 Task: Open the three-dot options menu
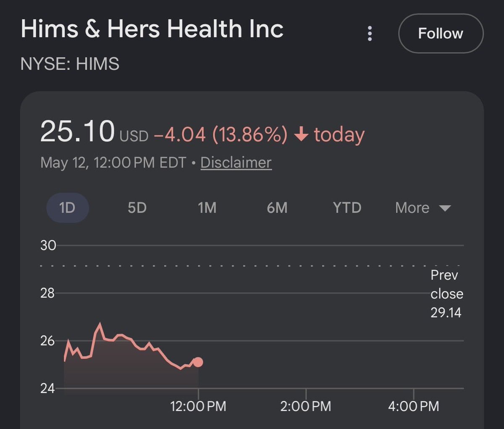tap(370, 34)
